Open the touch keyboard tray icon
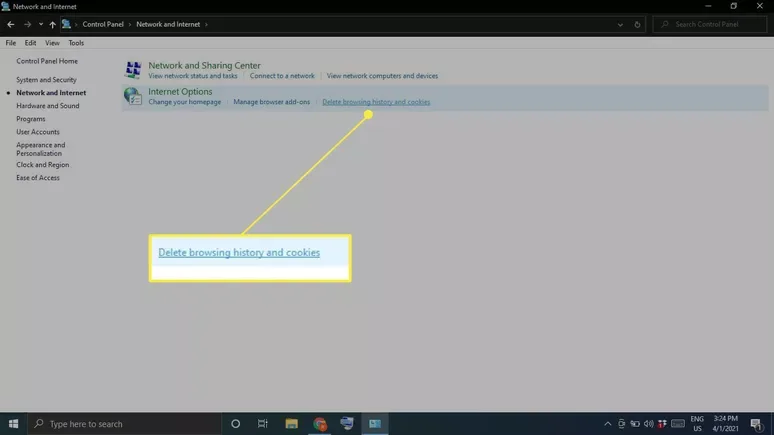Viewport: 774px width, 435px height. coord(678,424)
